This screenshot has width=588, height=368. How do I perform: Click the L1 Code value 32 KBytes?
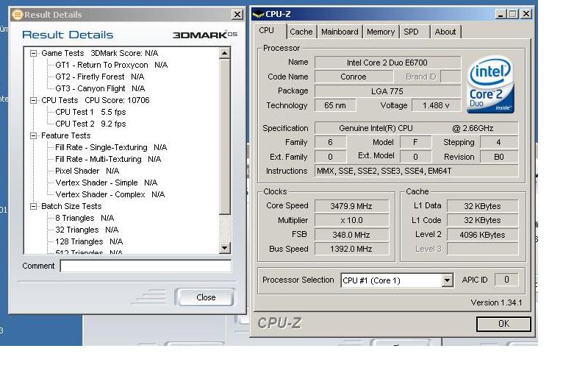[483, 220]
